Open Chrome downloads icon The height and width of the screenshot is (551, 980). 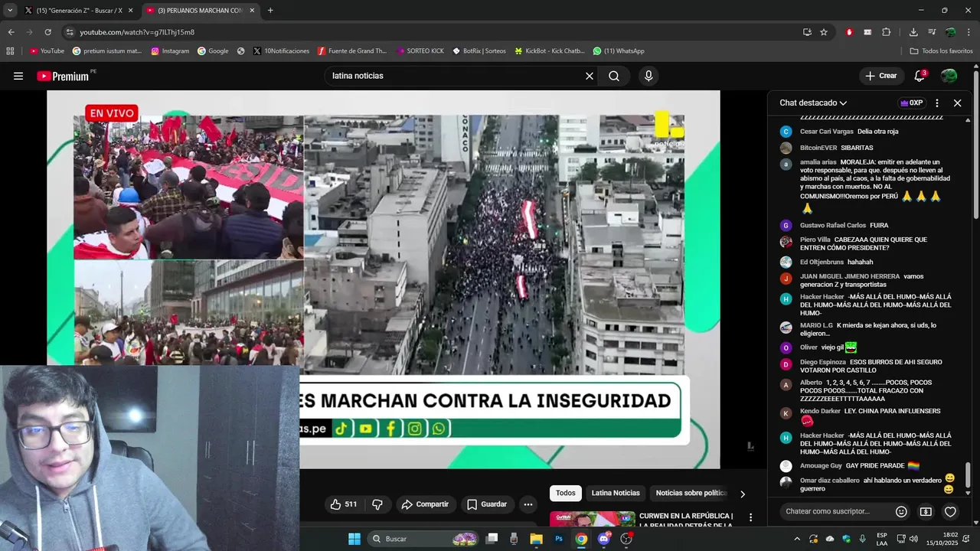(913, 32)
